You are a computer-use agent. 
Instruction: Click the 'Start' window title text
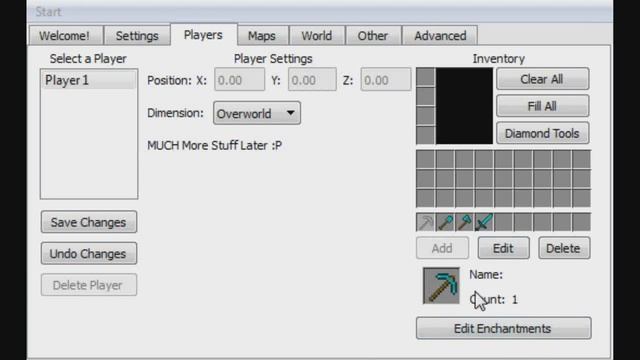coord(48,12)
